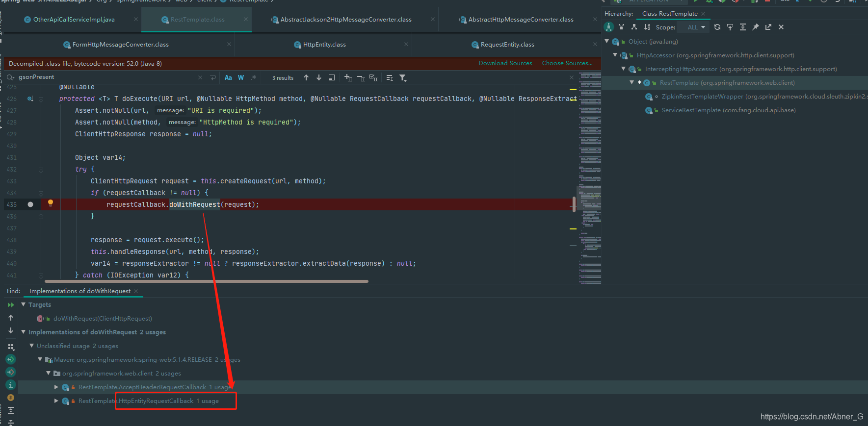Image resolution: width=868 pixels, height=426 pixels.
Task: Go to next search occurrence
Action: click(x=319, y=77)
